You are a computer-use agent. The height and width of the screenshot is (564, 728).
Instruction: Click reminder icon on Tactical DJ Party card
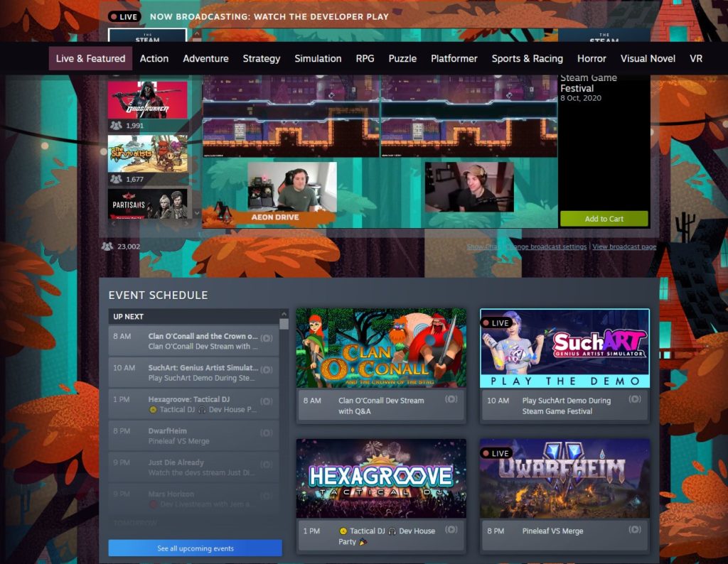(x=451, y=529)
